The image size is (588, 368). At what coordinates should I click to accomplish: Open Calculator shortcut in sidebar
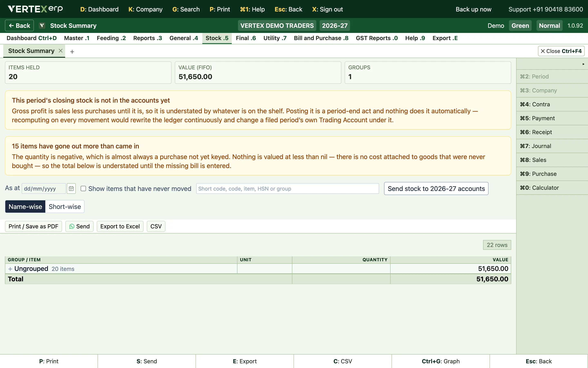552,188
